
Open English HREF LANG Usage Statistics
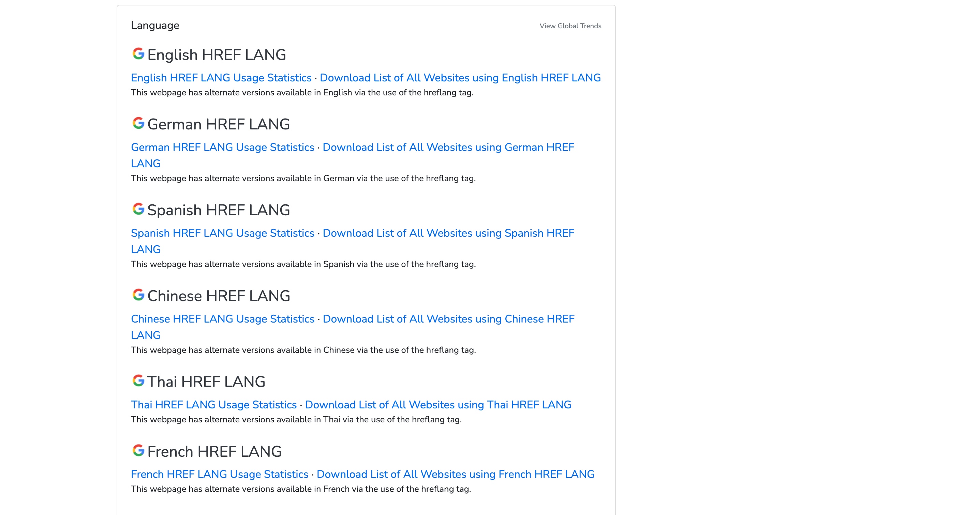[221, 78]
